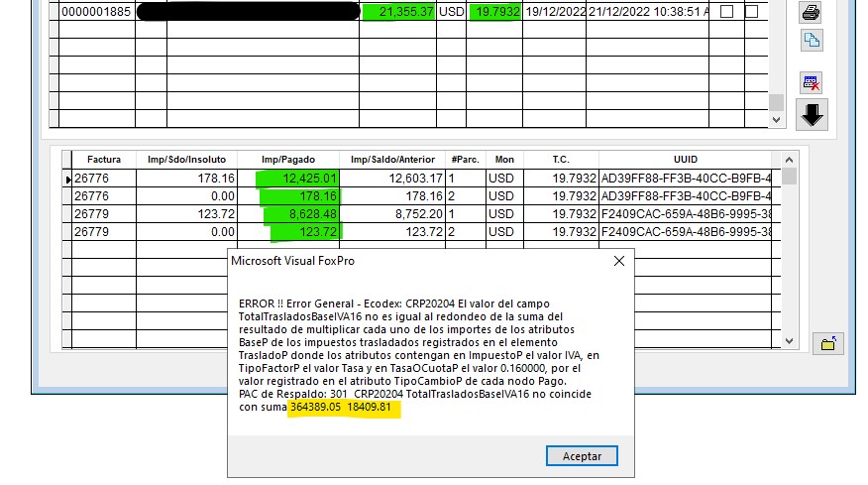The width and height of the screenshot is (868, 485).
Task: Click the yellow folder icon
Action: [x=828, y=343]
